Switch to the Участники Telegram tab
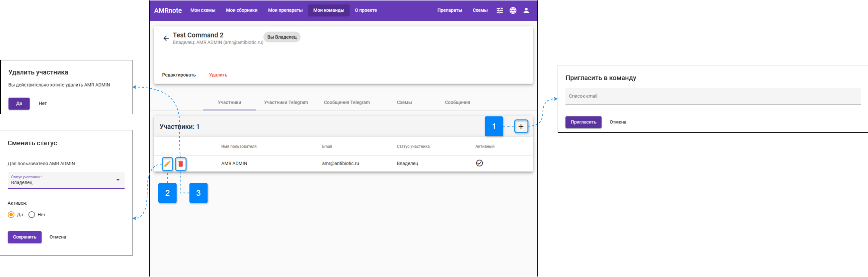This screenshot has height=277, width=868. pyautogui.click(x=286, y=102)
